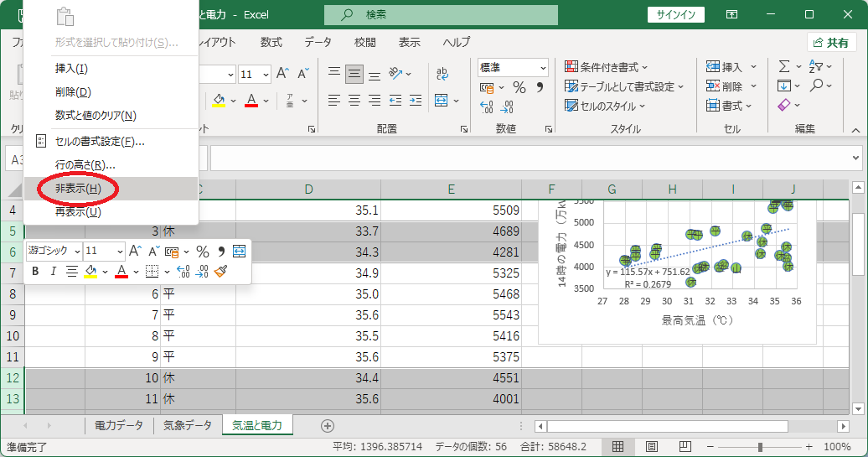Click find and select magnifier icon

[x=816, y=86]
